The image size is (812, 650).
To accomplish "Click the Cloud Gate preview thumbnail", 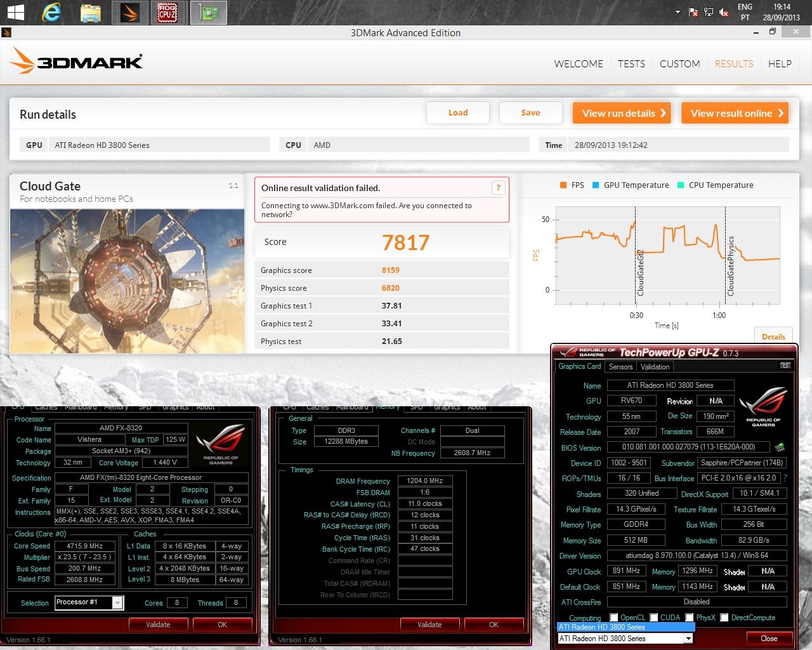I will tap(128, 281).
